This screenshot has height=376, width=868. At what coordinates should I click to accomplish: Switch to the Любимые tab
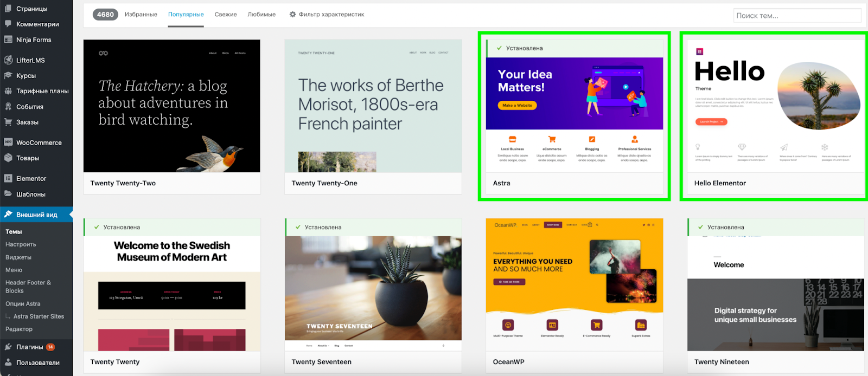[261, 15]
